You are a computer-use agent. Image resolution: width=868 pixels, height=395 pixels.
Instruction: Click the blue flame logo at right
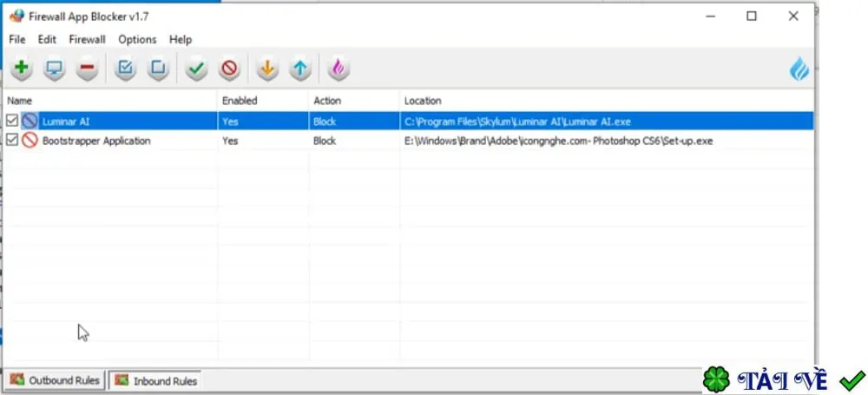click(799, 69)
